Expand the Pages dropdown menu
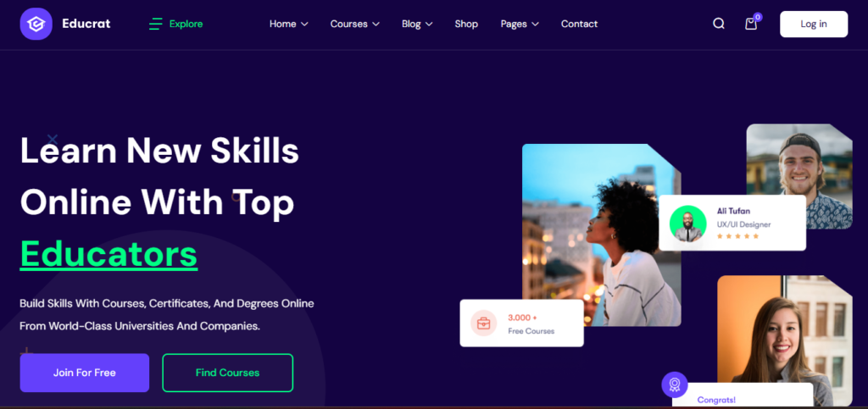Screen dimensions: 868x409 (520, 24)
